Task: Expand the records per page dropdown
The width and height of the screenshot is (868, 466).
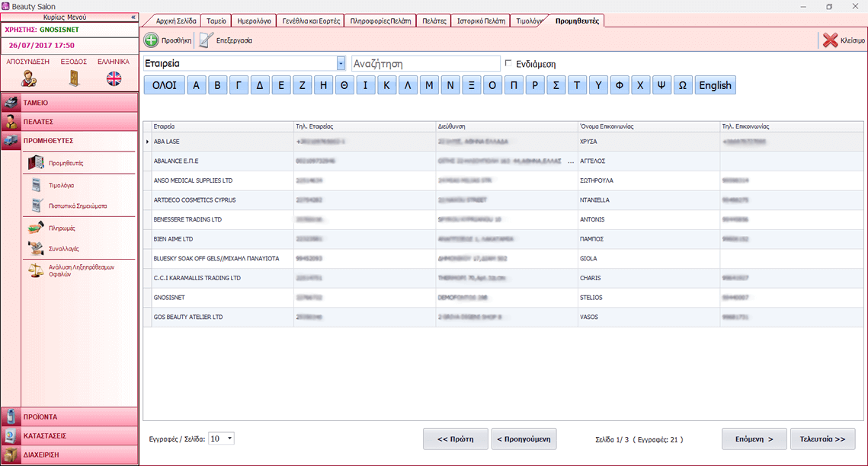Action: 229,439
